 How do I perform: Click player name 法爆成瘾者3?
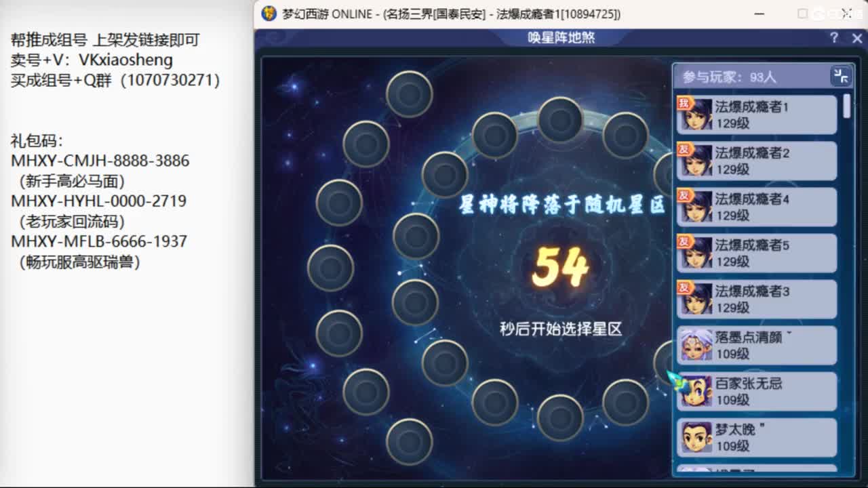point(752,291)
